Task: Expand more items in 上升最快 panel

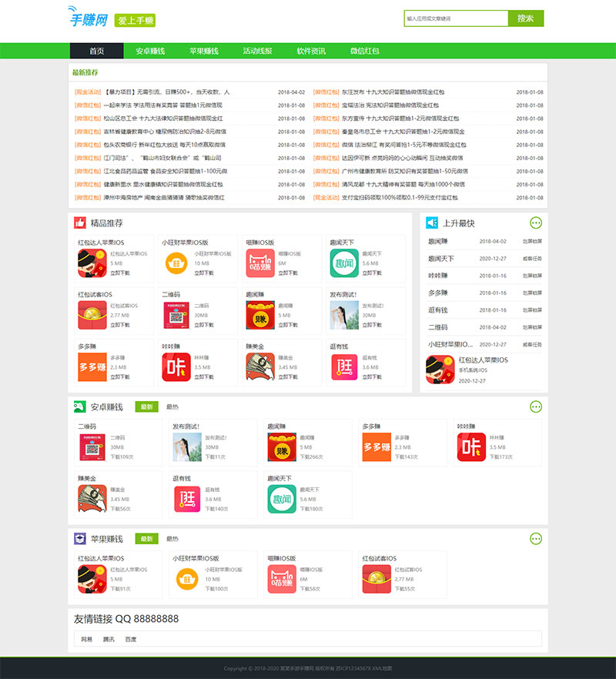Action: pos(536,222)
